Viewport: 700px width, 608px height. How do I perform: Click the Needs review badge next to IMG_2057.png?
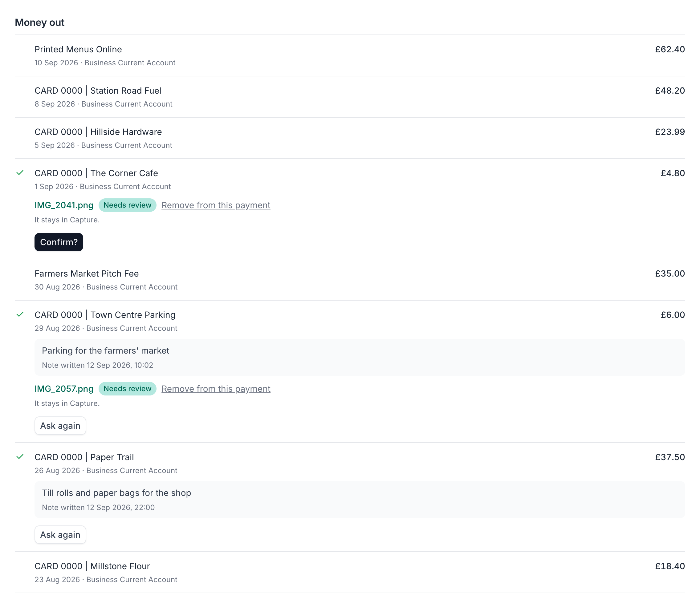127,389
